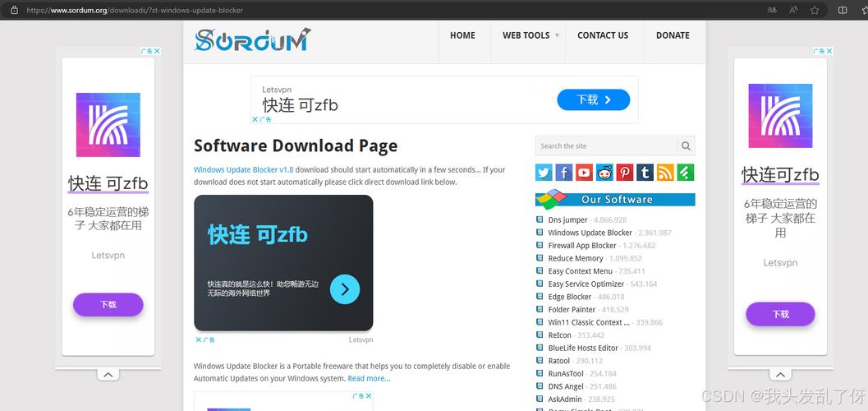Open the HOME menu item
Image resolution: width=868 pixels, height=411 pixels.
[x=462, y=35]
